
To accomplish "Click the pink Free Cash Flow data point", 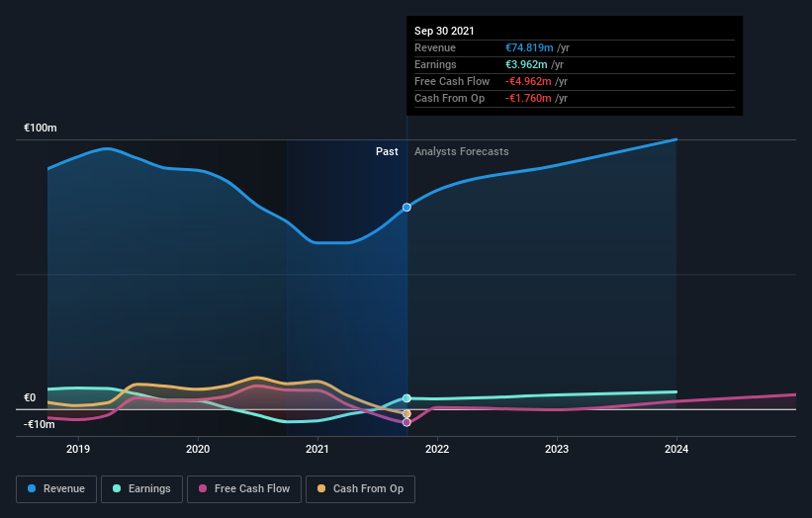I will [x=406, y=422].
